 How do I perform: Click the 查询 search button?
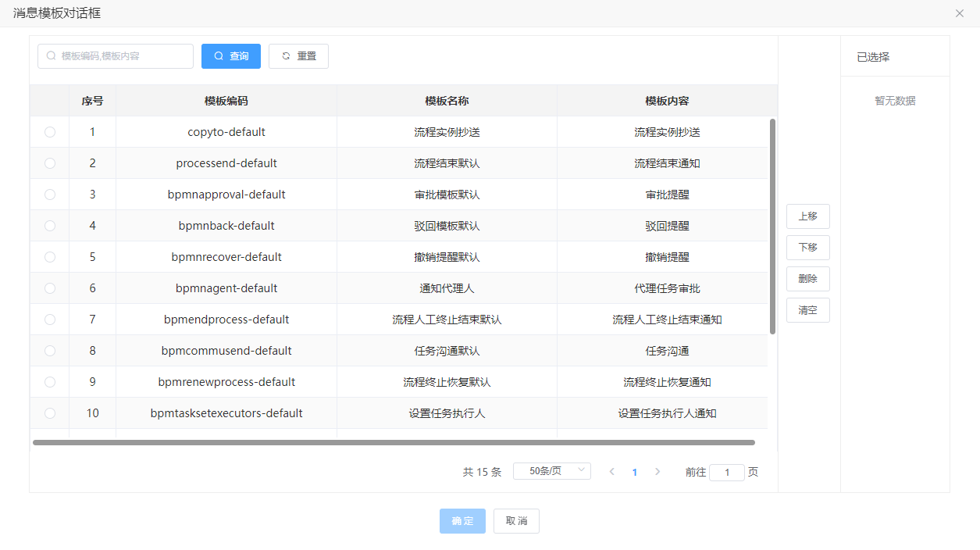231,56
